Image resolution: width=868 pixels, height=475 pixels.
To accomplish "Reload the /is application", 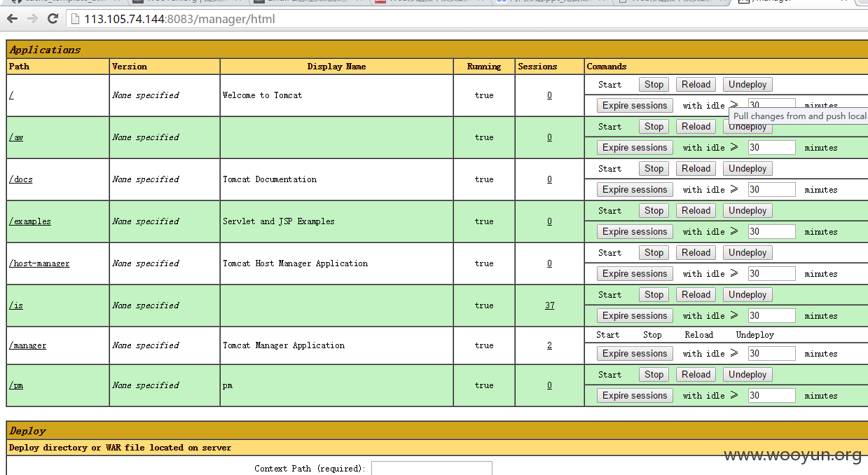I will click(696, 294).
